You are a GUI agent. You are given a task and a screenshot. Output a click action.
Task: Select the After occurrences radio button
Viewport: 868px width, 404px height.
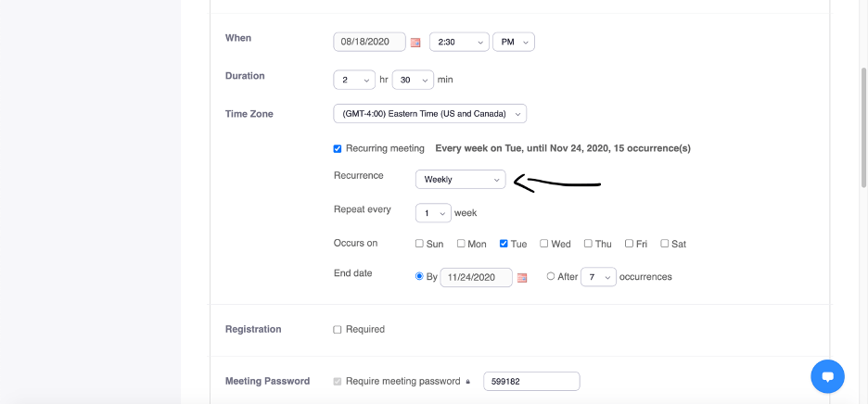pos(551,276)
